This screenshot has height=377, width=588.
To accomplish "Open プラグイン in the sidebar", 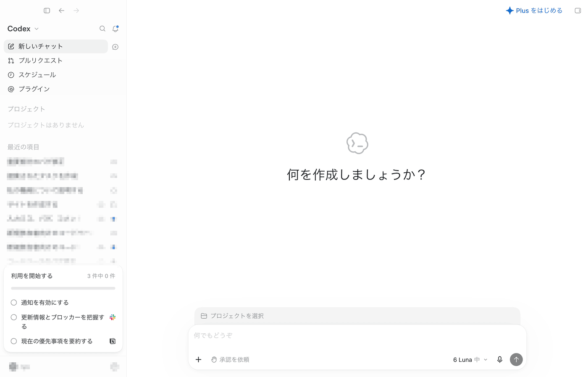I will 56,89.
